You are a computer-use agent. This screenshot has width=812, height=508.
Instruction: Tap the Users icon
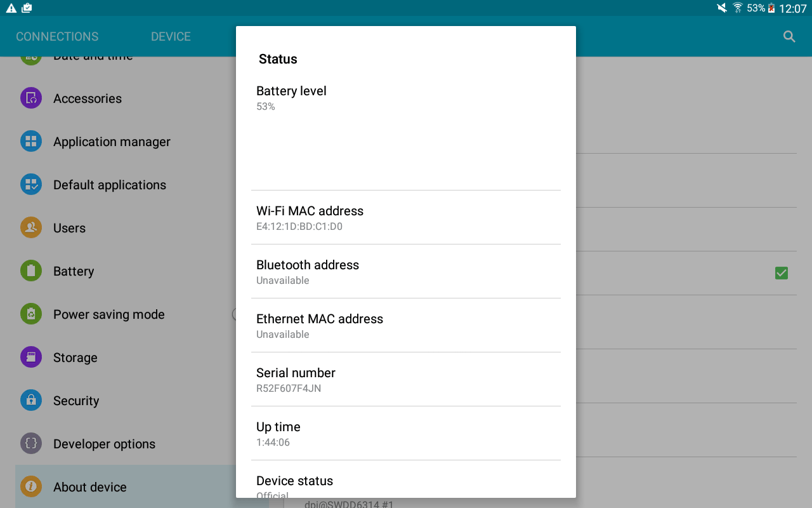point(31,227)
